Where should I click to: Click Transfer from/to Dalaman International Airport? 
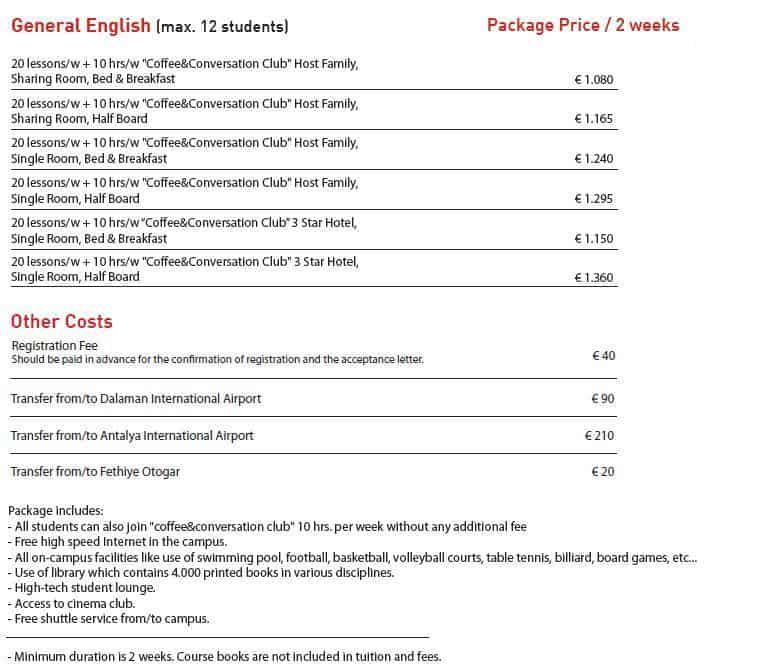tap(136, 399)
